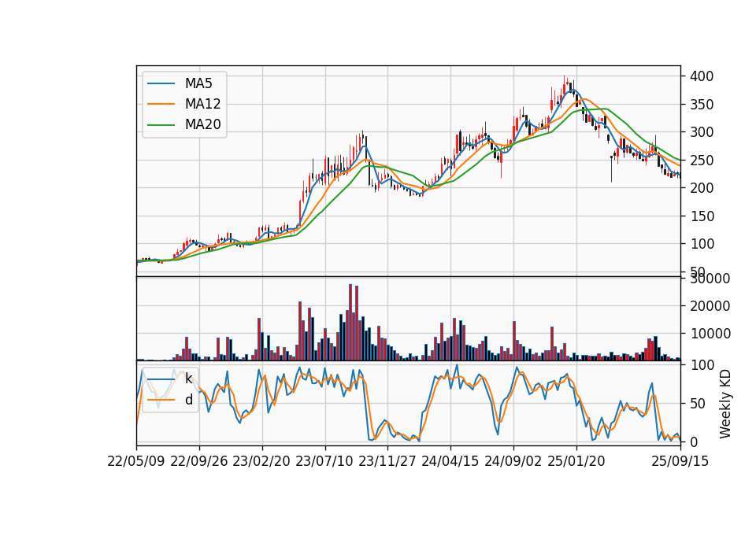Viewport: 756px width, 543px height.
Task: Click the 23/02/20 date tick label
Action: (x=261, y=461)
